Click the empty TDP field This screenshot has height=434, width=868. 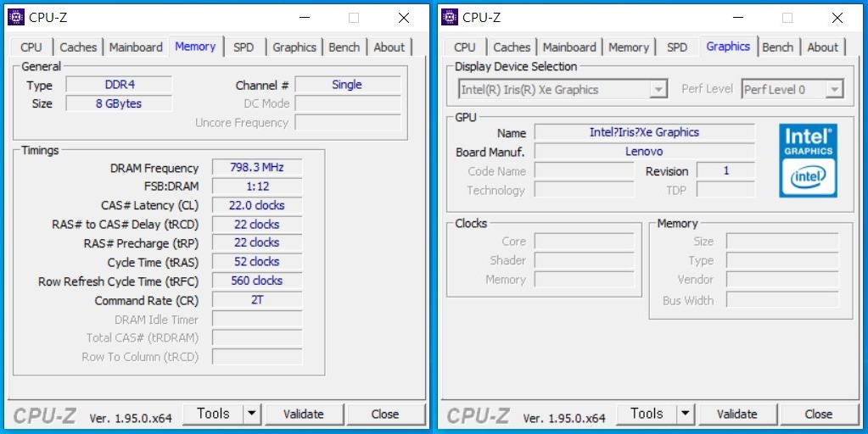pos(725,190)
